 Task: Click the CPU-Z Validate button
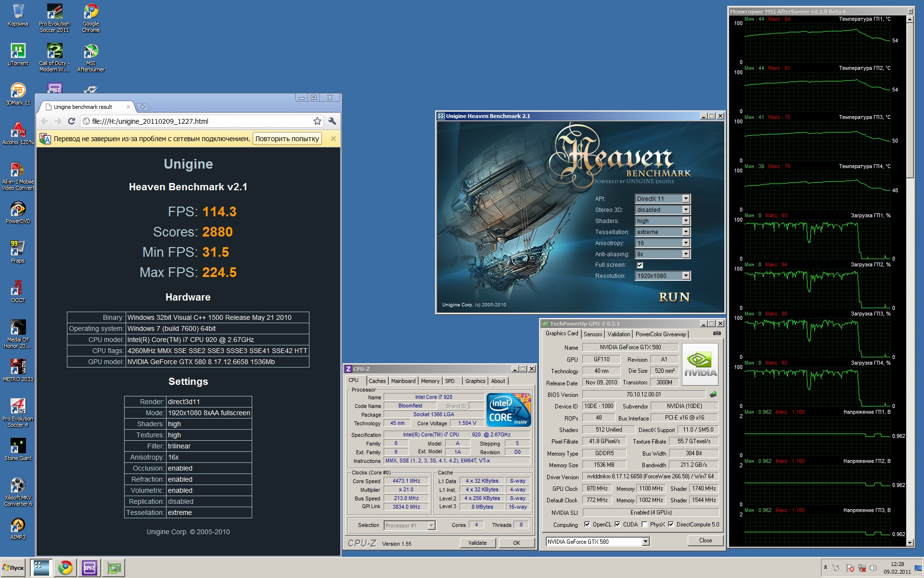pos(477,543)
